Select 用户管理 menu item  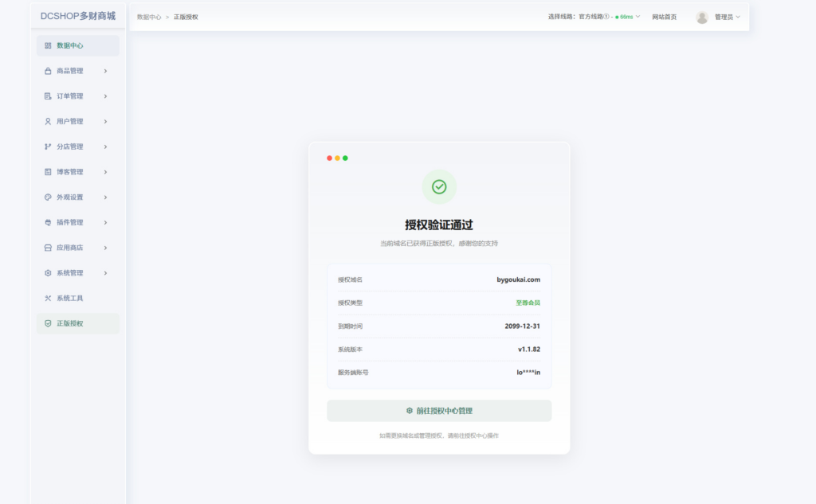tap(78, 121)
